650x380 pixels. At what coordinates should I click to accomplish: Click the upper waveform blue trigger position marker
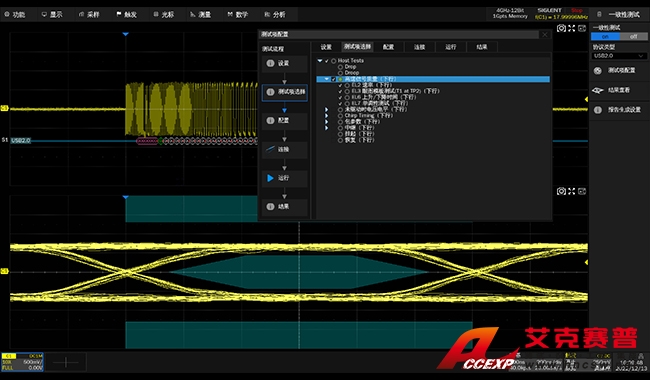(x=126, y=34)
